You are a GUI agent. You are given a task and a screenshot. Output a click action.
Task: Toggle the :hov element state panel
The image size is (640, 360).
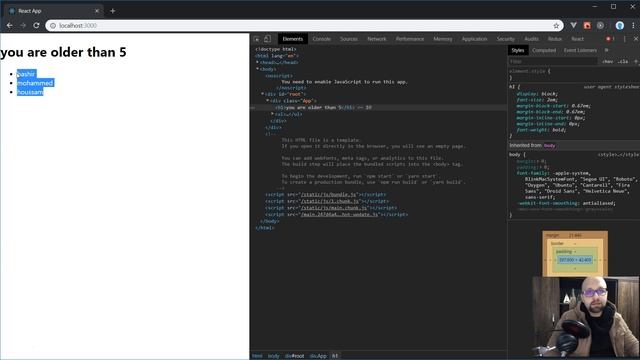click(607, 62)
